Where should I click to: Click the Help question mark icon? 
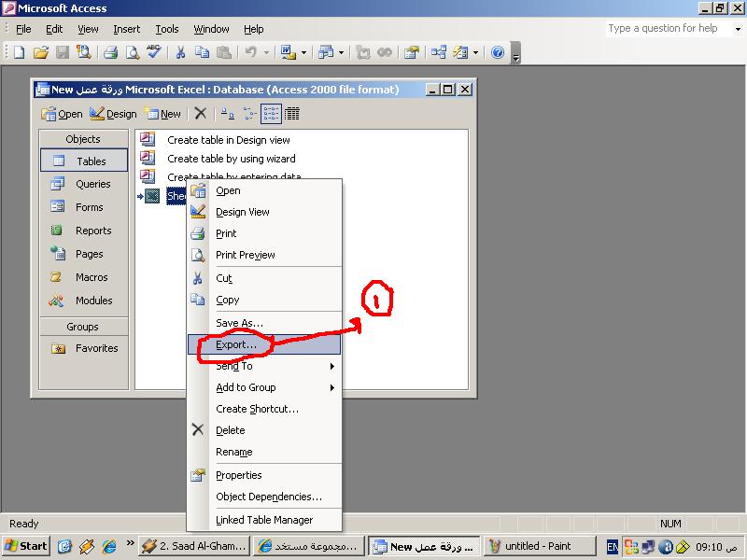point(498,53)
